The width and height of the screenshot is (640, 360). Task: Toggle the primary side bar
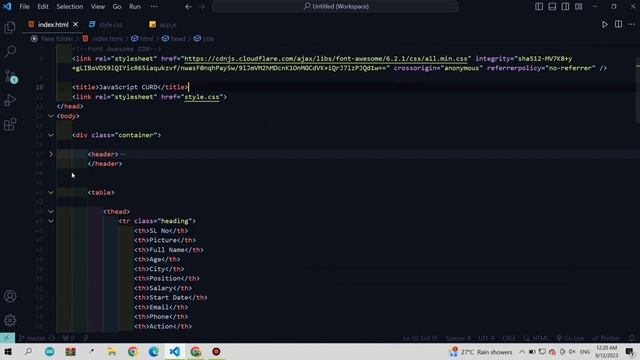[x=539, y=7]
